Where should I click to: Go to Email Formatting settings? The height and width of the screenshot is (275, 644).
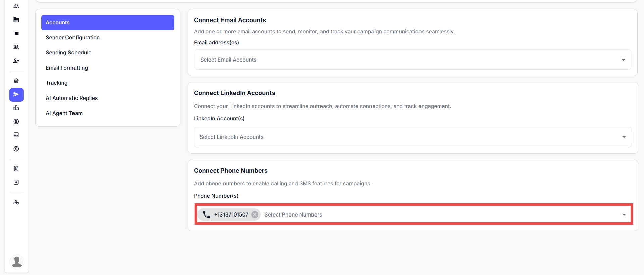(67, 68)
